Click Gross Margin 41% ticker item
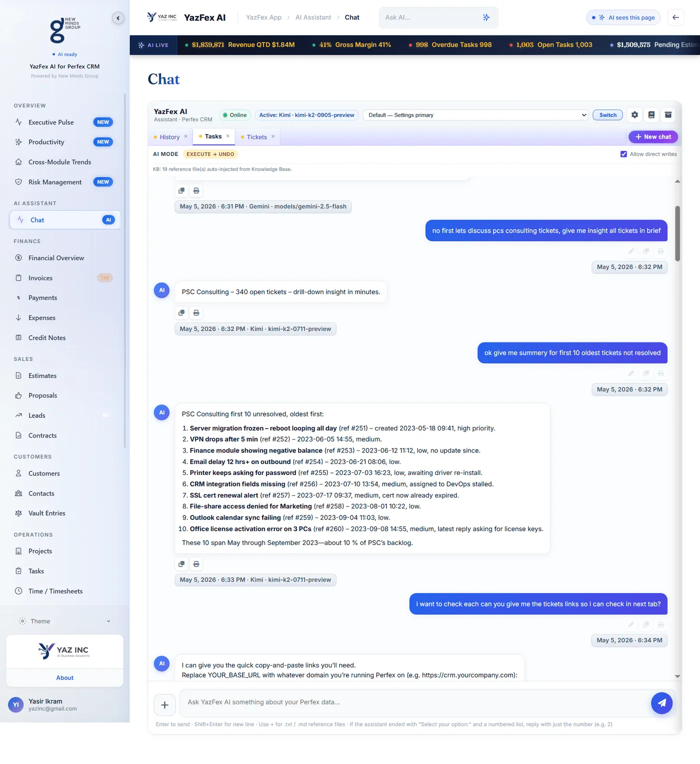The height and width of the screenshot is (764, 700). point(351,45)
